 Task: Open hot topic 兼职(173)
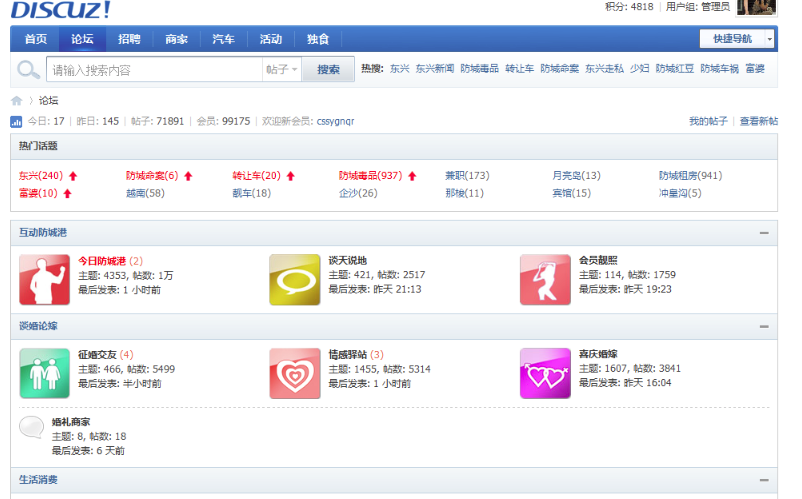(467, 176)
